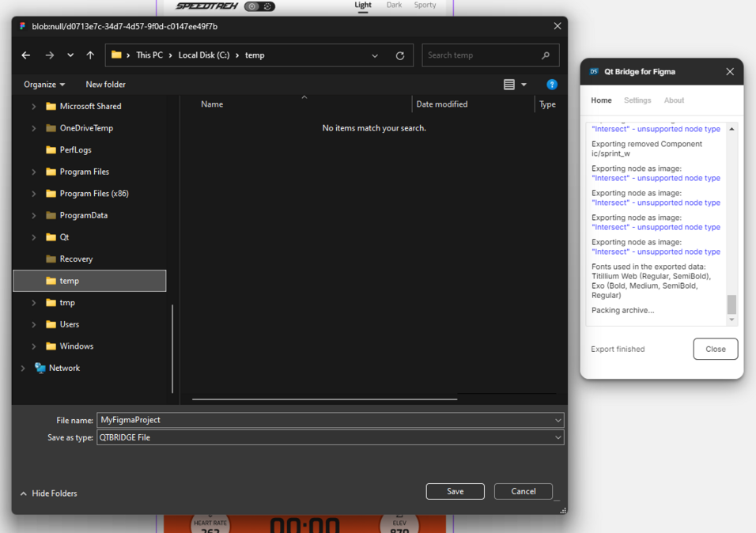The height and width of the screenshot is (533, 756).
Task: Click the Qt Bridge for Figma logo icon
Action: [594, 71]
